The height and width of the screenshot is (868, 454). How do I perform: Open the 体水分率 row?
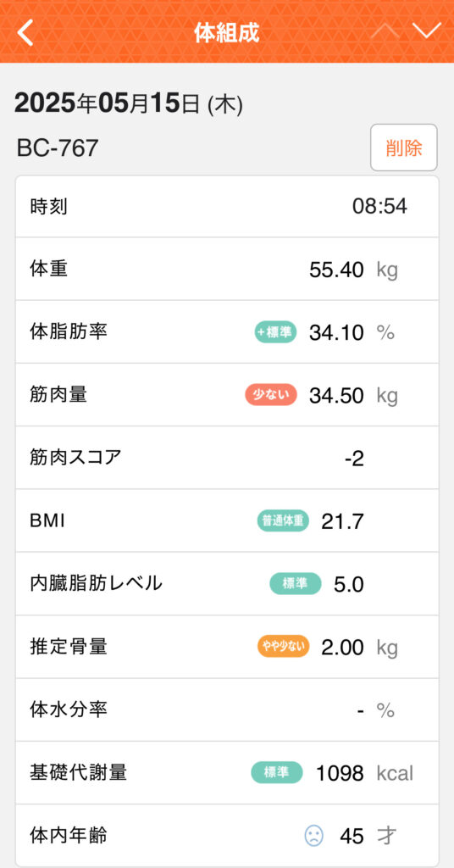(x=227, y=709)
